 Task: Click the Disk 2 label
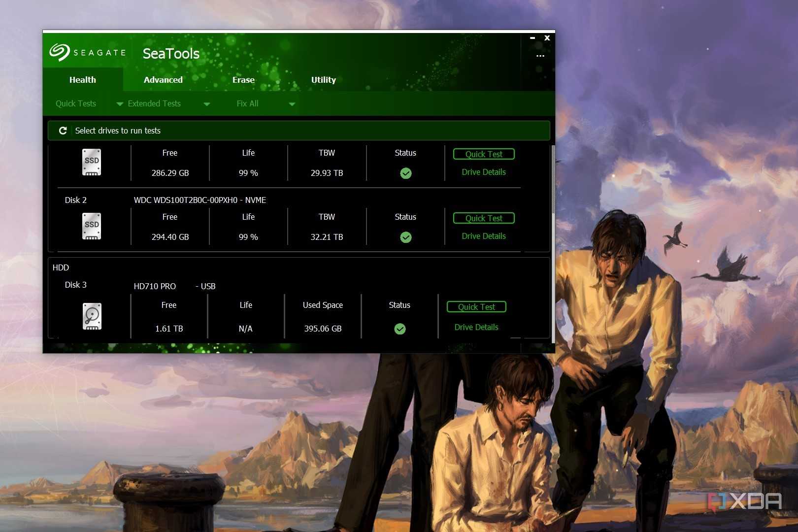click(76, 200)
